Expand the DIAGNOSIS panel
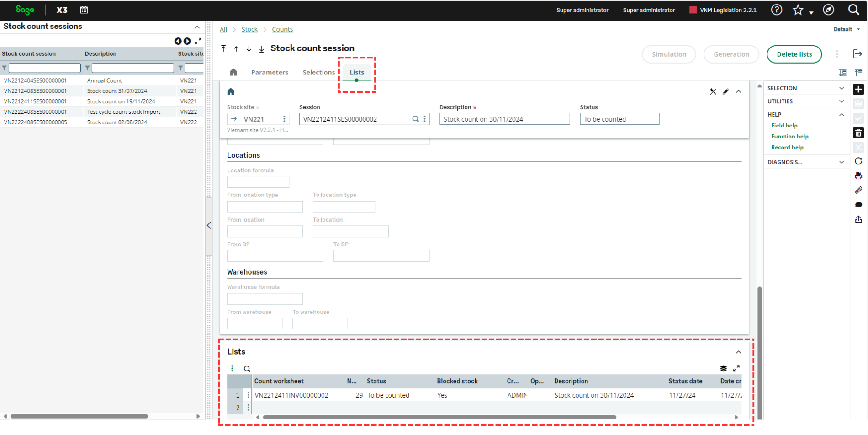Screen dimensions: 868x435 click(842, 162)
